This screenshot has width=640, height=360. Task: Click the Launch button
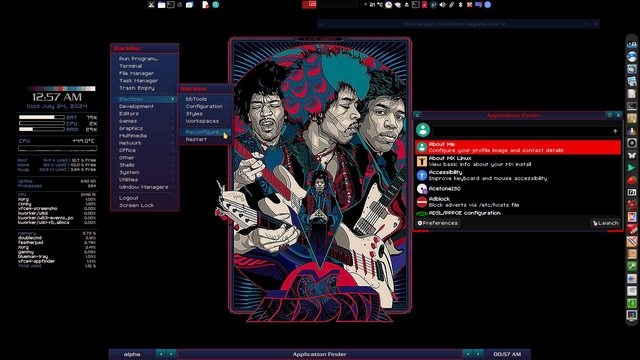point(606,223)
